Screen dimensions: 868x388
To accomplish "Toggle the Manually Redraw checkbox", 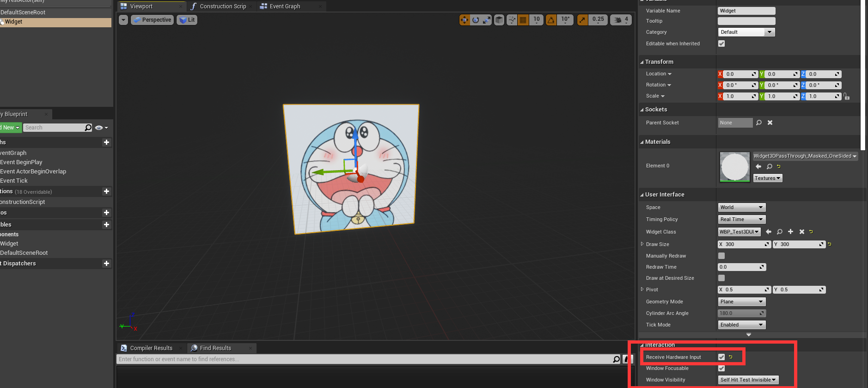I will pos(721,256).
